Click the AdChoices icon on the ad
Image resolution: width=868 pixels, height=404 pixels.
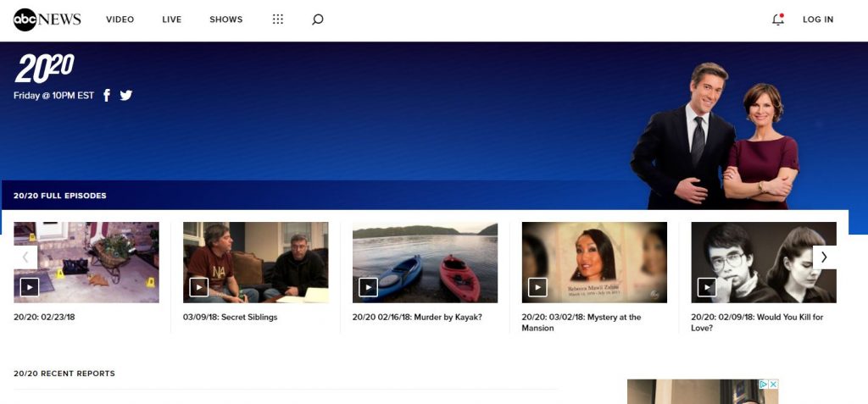764,384
